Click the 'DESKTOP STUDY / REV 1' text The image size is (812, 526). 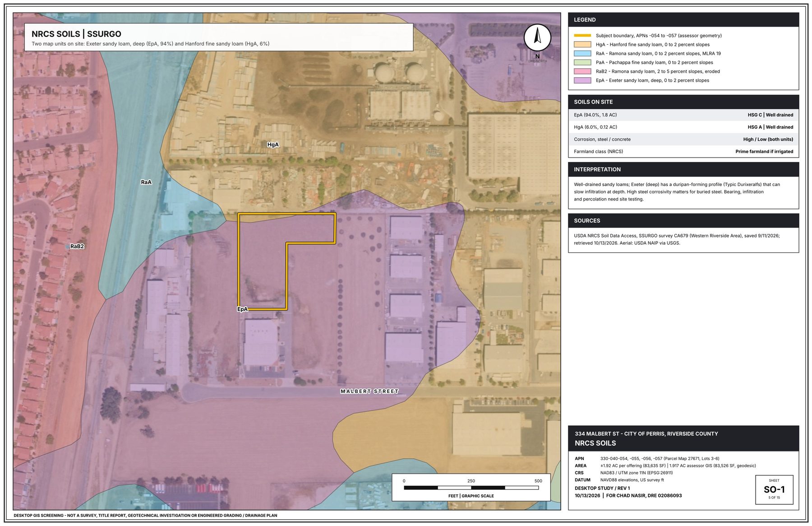(x=602, y=489)
